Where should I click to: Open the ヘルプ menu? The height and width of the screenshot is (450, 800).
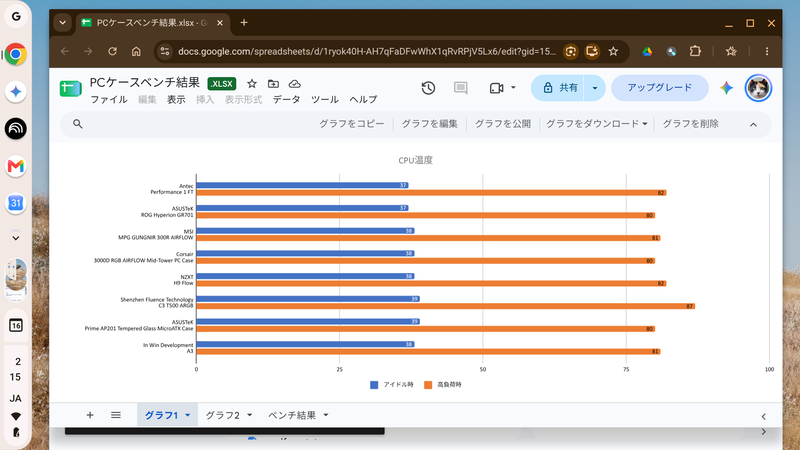pyautogui.click(x=363, y=99)
